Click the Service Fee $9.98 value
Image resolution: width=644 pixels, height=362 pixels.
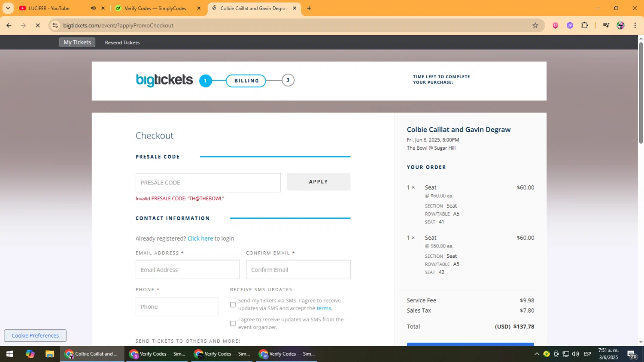pos(527,301)
